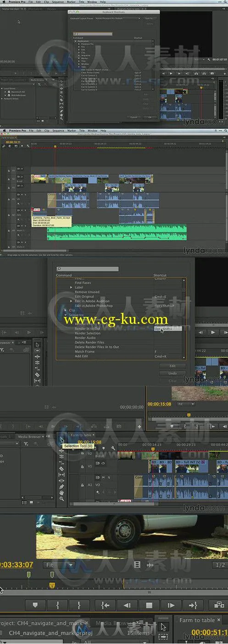
Task: Click Cancel in the Keyboard Shortcuts dialog
Action: click(134, 117)
